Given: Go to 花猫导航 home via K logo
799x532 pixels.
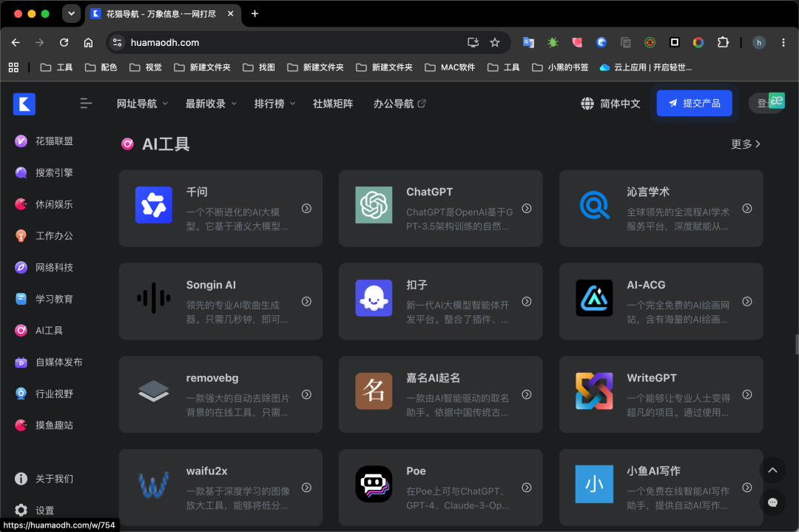Looking at the screenshot, I should (x=24, y=104).
